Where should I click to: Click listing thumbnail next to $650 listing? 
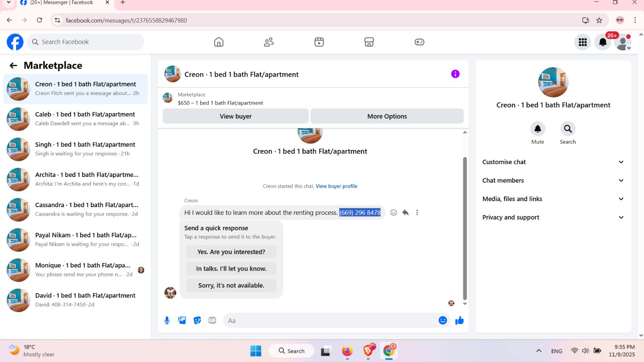(168, 97)
